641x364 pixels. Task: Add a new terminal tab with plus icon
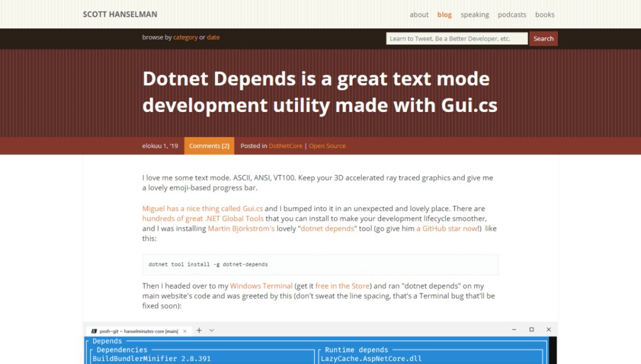pos(199,330)
